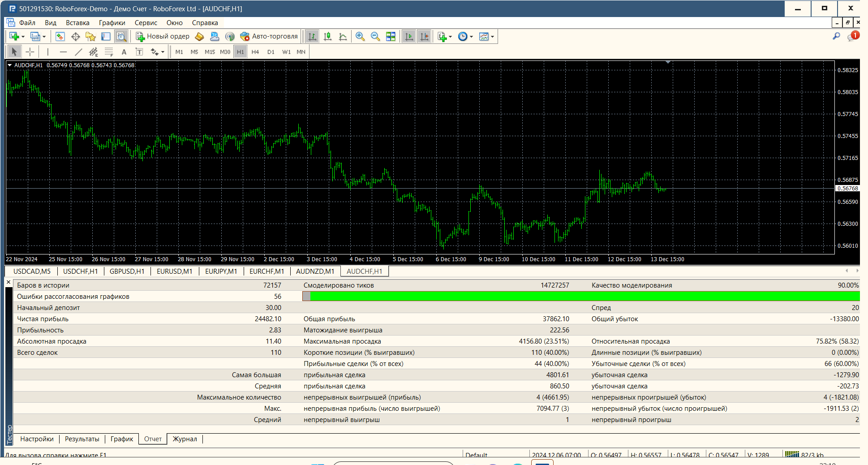The image size is (868, 465).
Task: Switch to the GBPUSD,H1 chart tab
Action: (127, 271)
